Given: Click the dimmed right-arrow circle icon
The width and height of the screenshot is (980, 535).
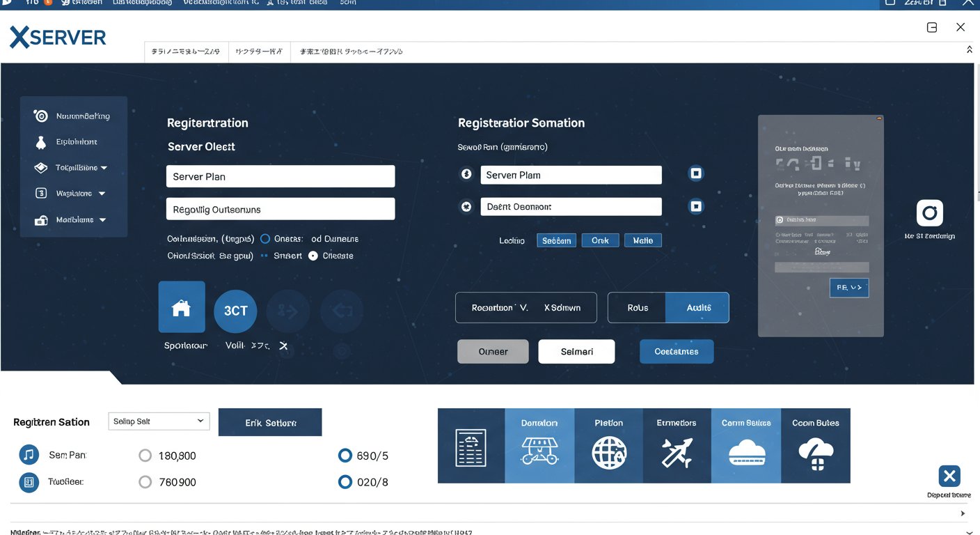Looking at the screenshot, I should click(x=288, y=311).
